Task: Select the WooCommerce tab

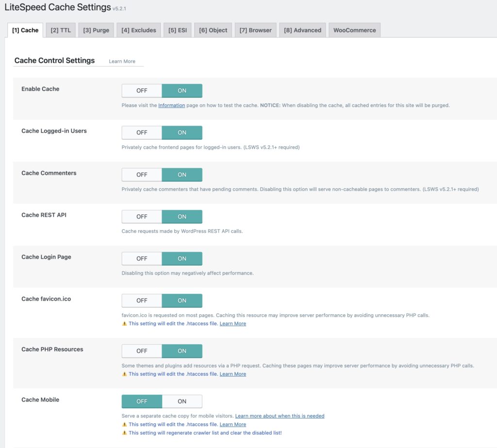Action: (x=354, y=31)
